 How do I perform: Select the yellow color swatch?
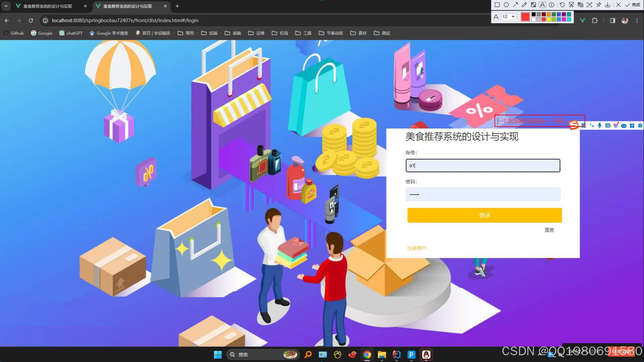coord(548,19)
